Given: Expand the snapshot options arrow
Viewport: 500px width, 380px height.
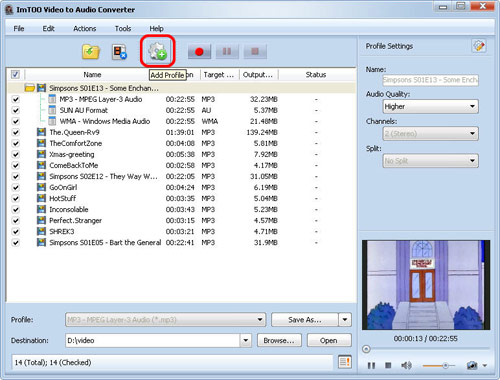Looking at the screenshot, I should tap(485, 366).
